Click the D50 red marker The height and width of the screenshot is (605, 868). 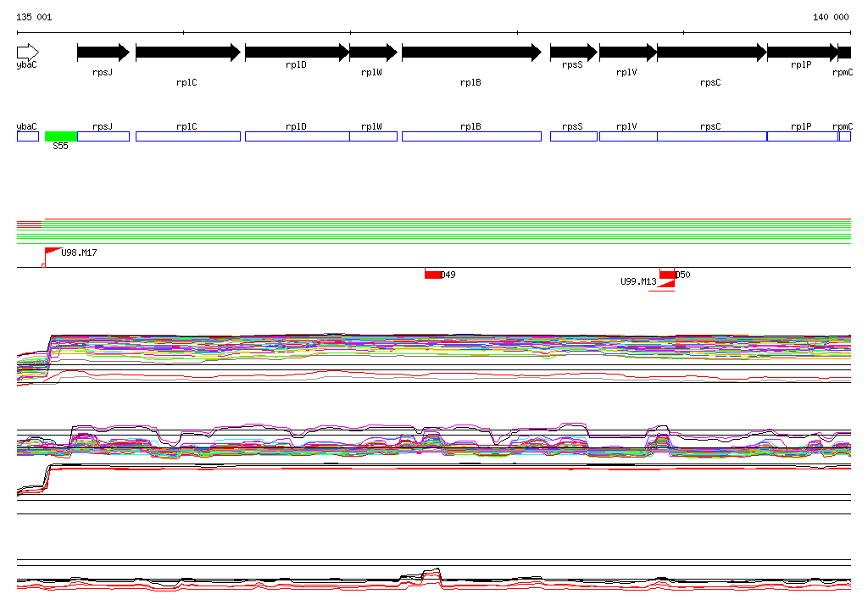pyautogui.click(x=667, y=274)
